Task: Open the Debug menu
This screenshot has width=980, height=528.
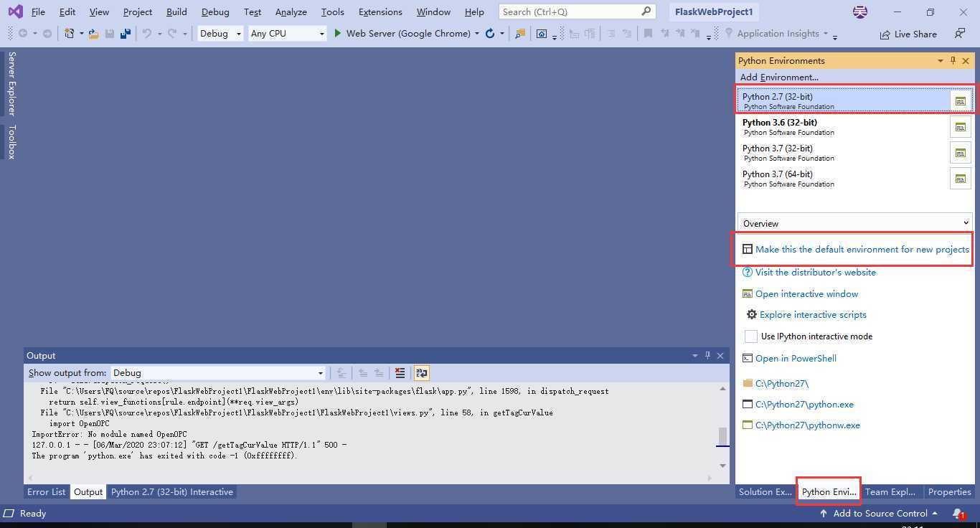Action: [x=215, y=11]
